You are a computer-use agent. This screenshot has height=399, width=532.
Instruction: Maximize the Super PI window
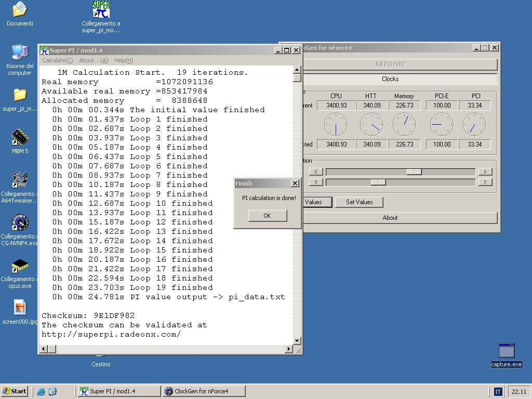click(x=287, y=50)
